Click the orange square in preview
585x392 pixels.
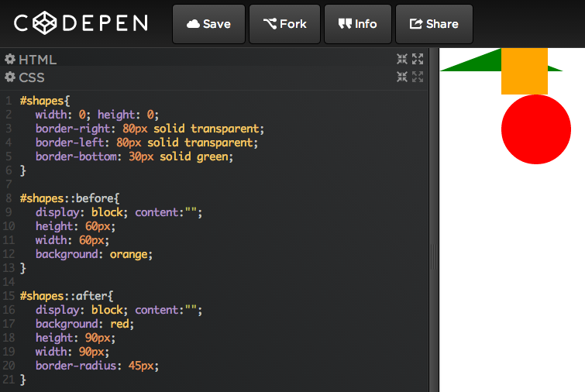(525, 71)
